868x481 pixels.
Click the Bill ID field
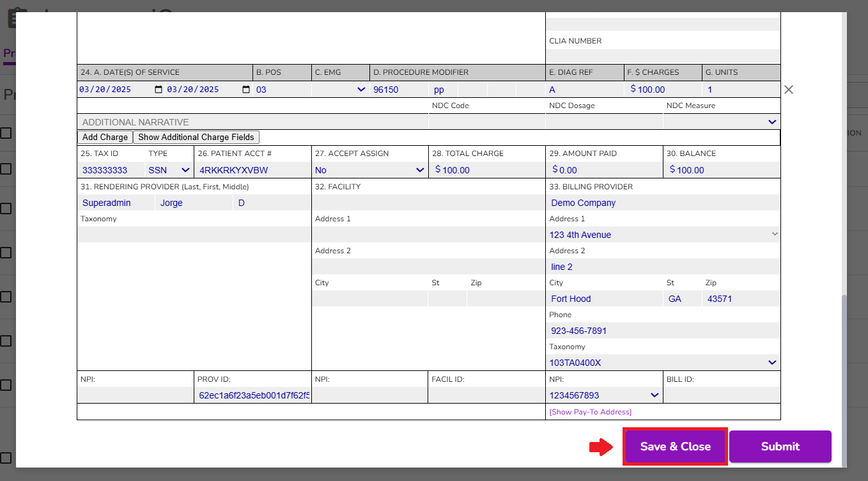coord(722,395)
